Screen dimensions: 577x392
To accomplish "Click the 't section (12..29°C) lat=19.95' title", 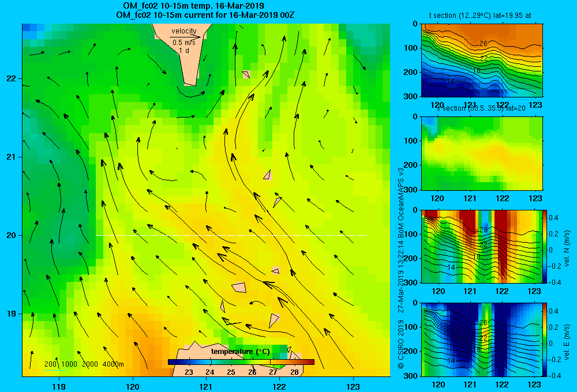I will (480, 16).
